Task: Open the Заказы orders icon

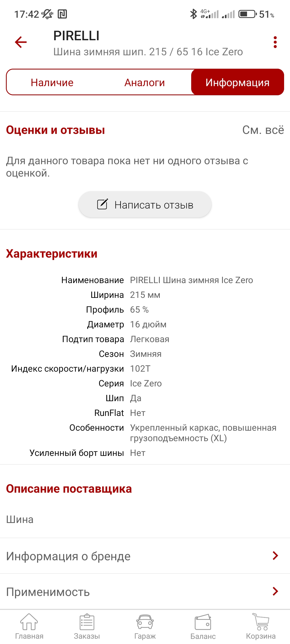Action: pyautogui.click(x=87, y=622)
